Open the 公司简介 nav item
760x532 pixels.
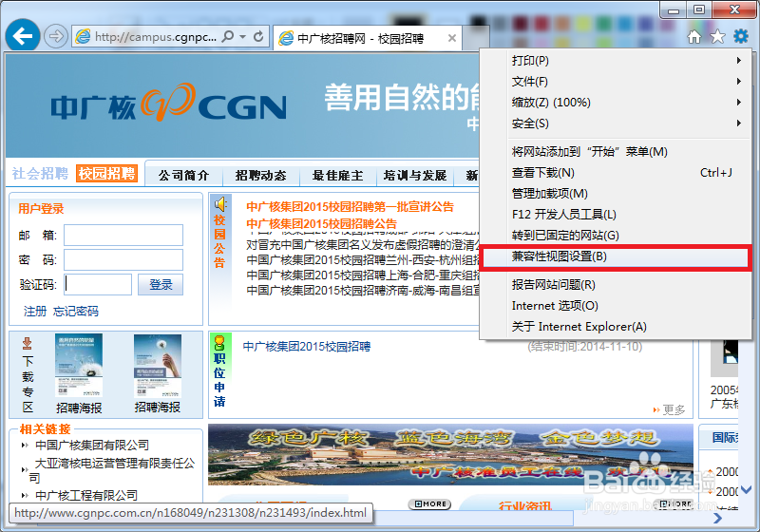[183, 176]
